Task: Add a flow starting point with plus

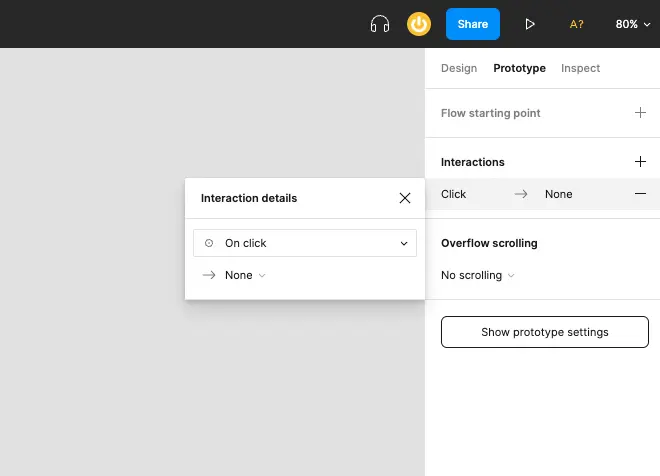Action: 640,113
